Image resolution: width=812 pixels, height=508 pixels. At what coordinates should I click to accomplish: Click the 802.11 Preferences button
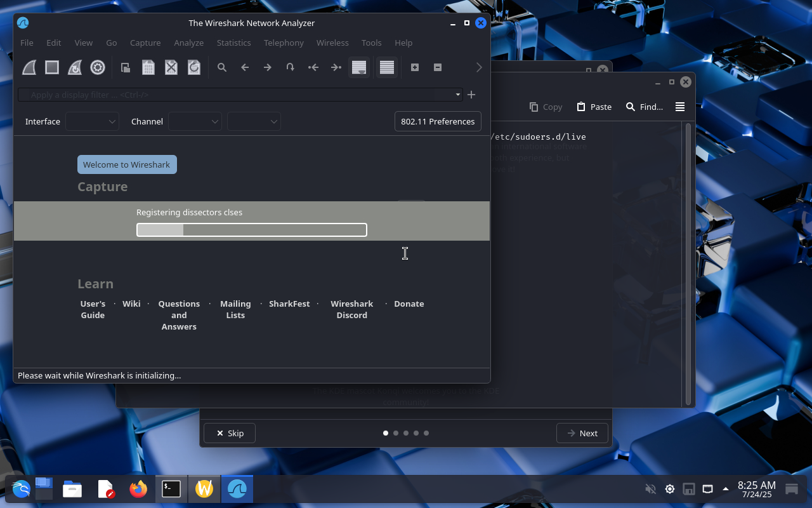438,121
